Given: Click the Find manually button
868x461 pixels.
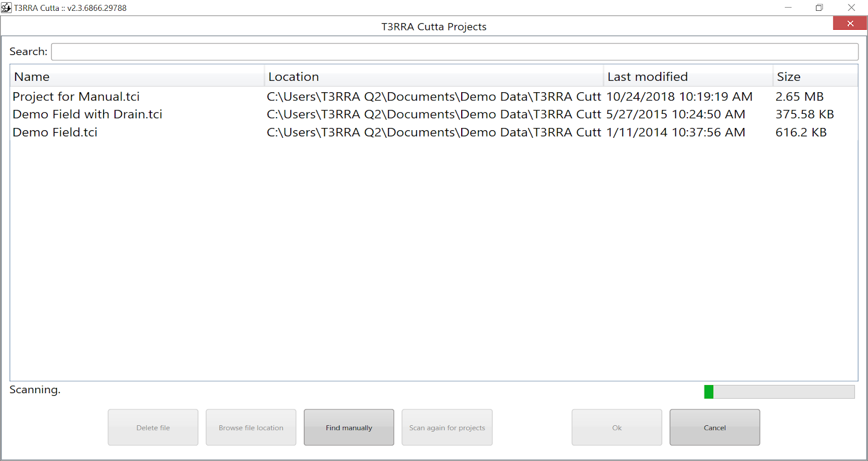Looking at the screenshot, I should point(349,427).
